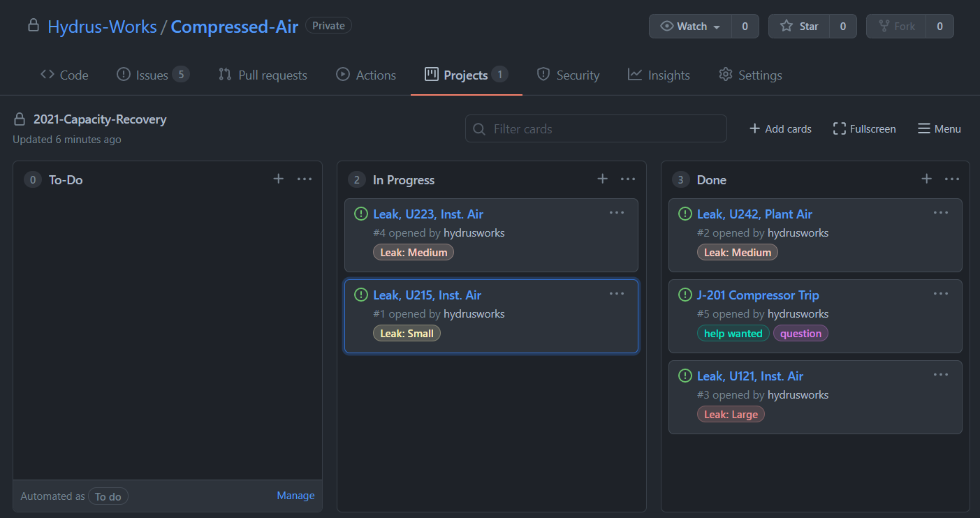The width and height of the screenshot is (980, 518).
Task: Open issue J-201 Compressor Trip
Action: (758, 295)
